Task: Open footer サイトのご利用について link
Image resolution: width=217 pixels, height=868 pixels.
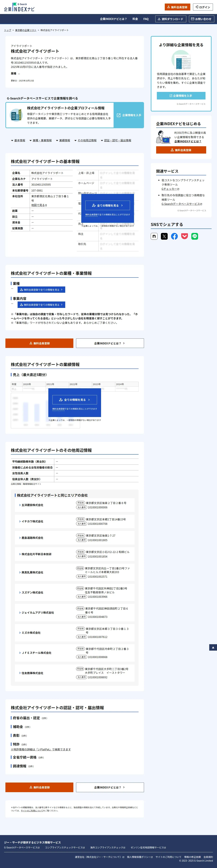Action: tap(168, 857)
